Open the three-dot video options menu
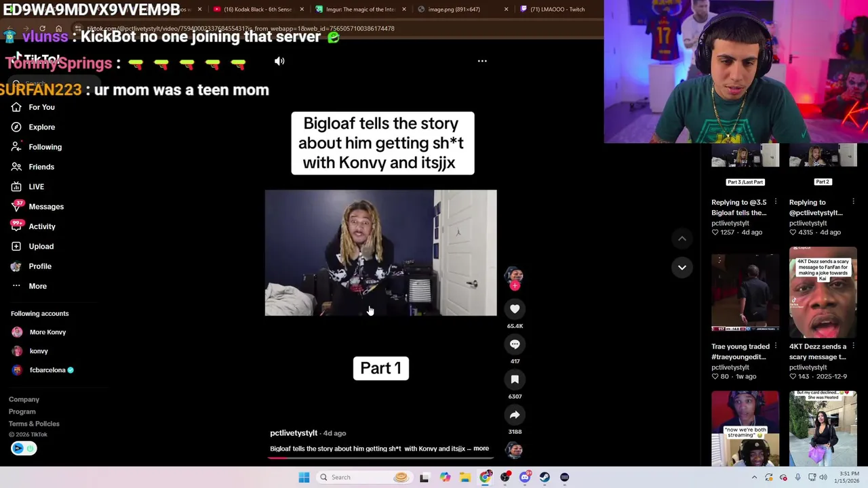Image resolution: width=868 pixels, height=488 pixels. (x=482, y=61)
